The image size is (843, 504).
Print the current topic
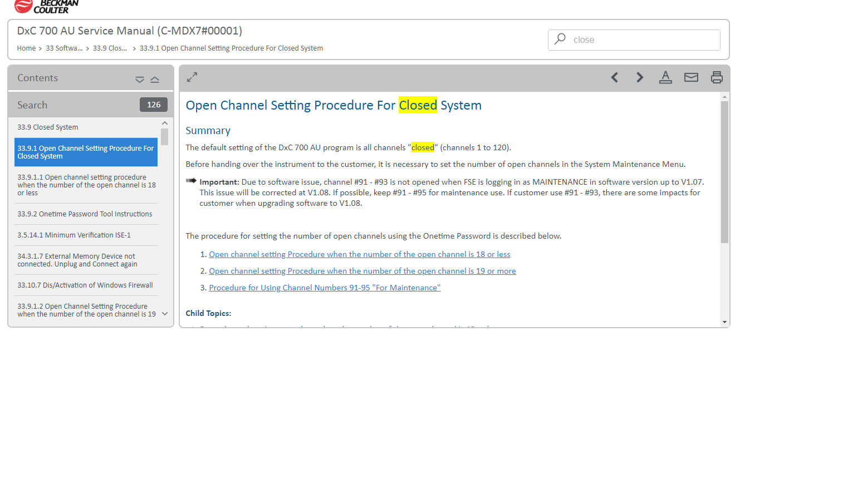tap(717, 77)
